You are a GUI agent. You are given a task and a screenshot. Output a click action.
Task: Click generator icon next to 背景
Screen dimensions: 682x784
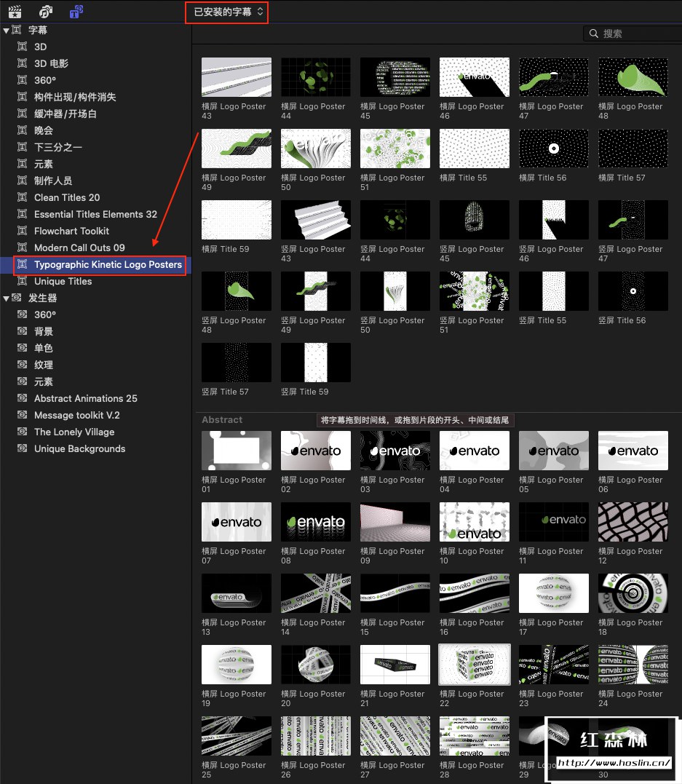(22, 331)
